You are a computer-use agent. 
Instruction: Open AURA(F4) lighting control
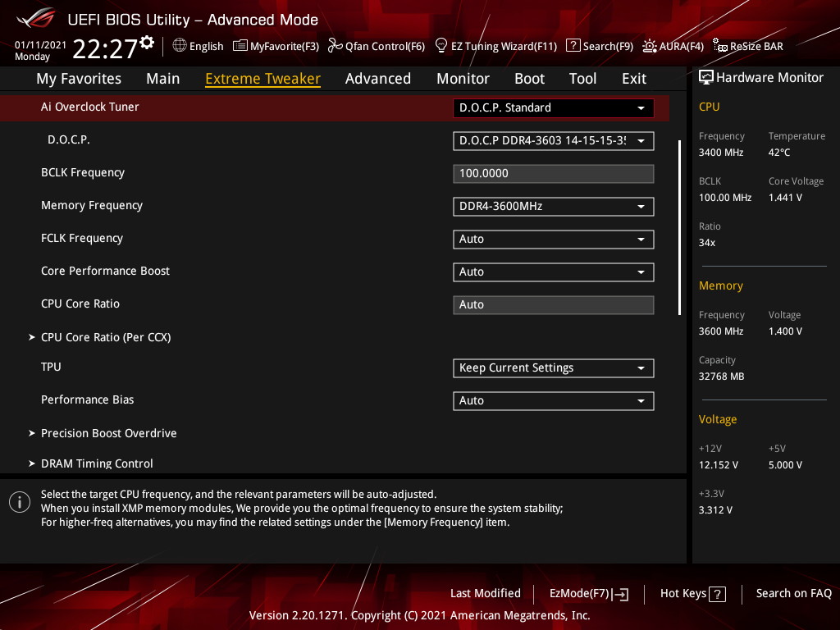click(650, 46)
